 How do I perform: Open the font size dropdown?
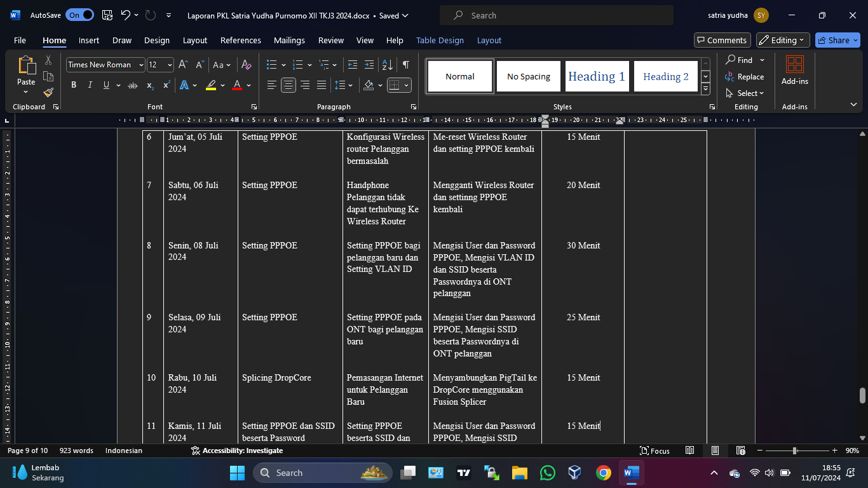(170, 65)
